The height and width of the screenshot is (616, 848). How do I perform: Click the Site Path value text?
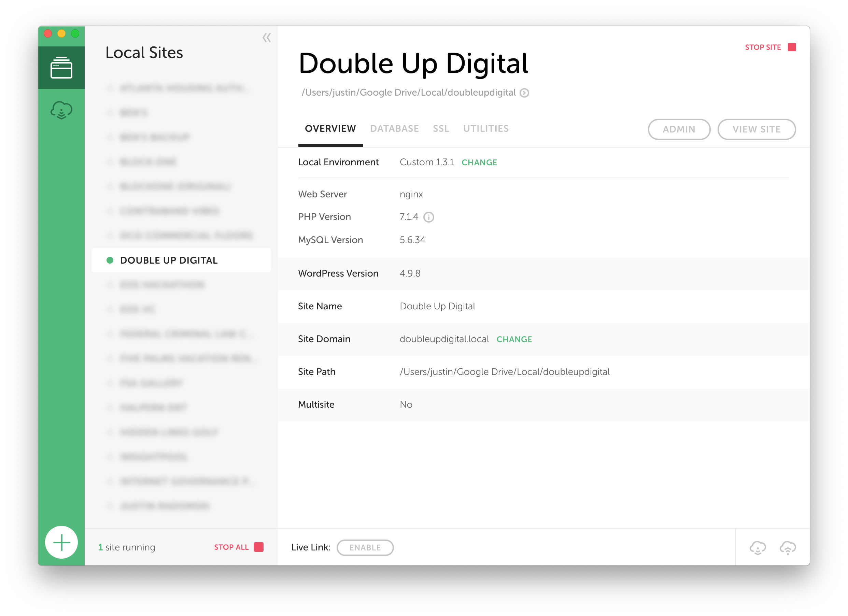click(x=505, y=372)
